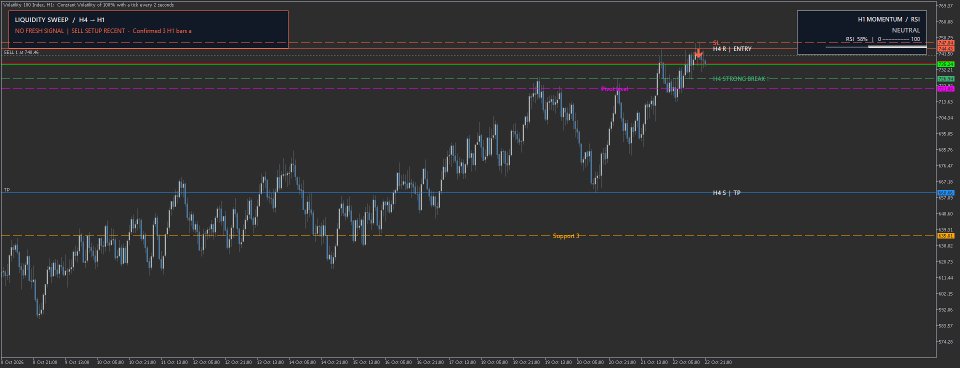Click the TP label at left edge
Image resolution: width=960 pixels, height=368 pixels.
[x=7, y=190]
